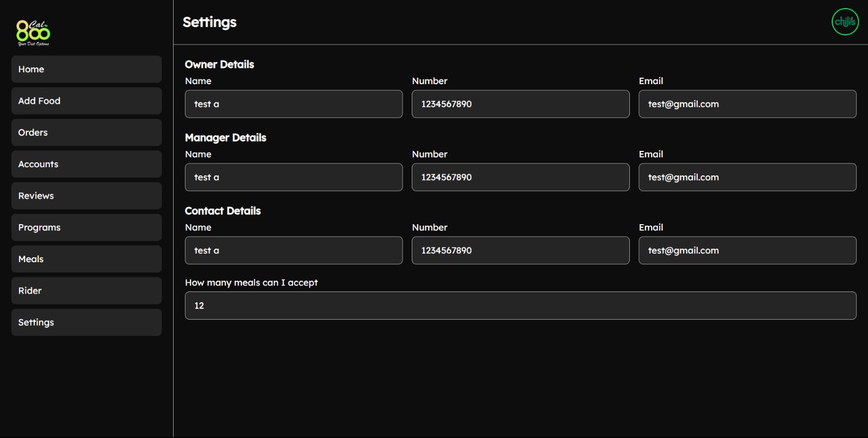The image size is (868, 438).
Task: Go to Rider section
Action: (86, 291)
